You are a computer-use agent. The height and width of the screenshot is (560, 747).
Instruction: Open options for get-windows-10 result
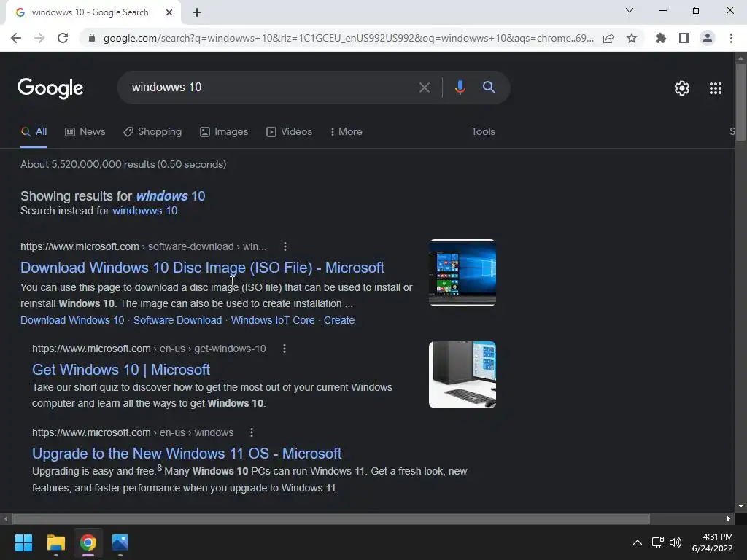[x=285, y=349]
